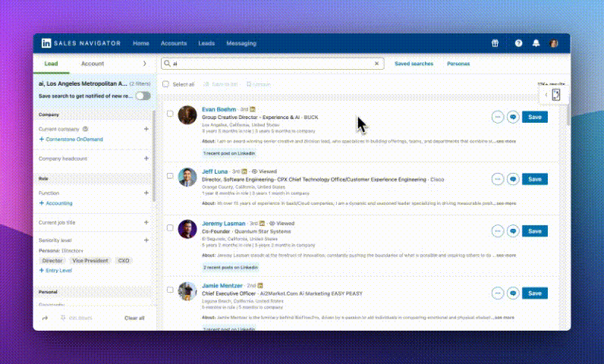Clear the search field with X

(376, 64)
